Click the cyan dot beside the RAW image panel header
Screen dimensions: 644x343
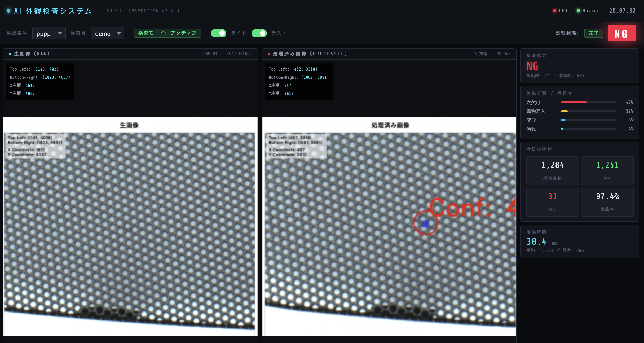pyautogui.click(x=10, y=54)
